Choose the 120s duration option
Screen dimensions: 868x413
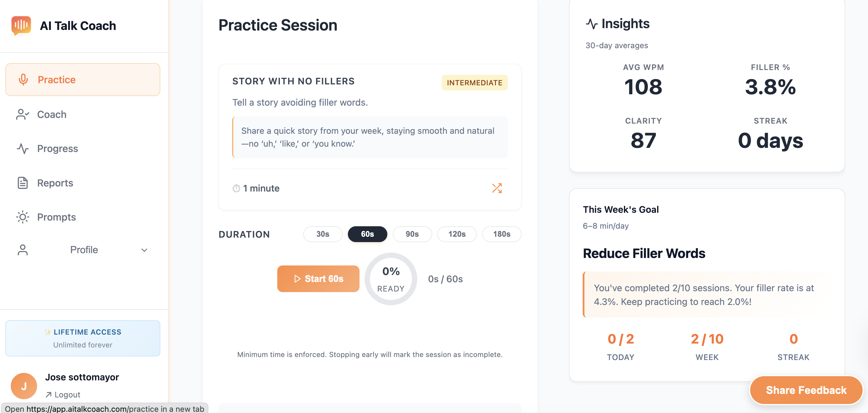tap(456, 234)
